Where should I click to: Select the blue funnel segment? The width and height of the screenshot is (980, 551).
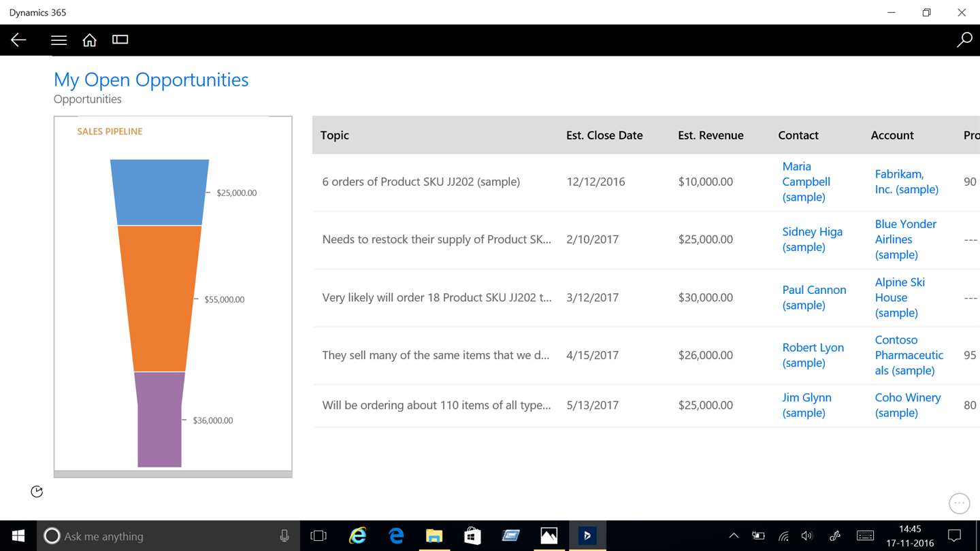pyautogui.click(x=159, y=192)
